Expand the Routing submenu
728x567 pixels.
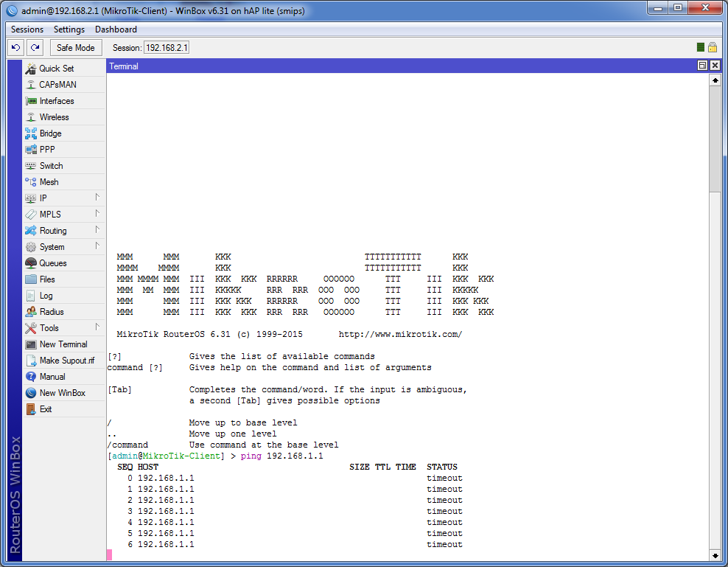pos(97,230)
